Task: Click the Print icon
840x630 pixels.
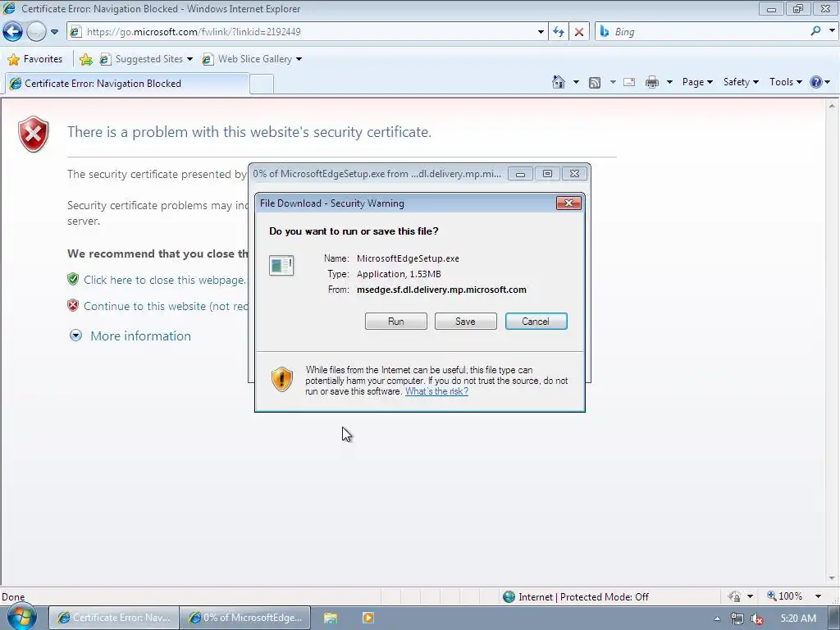Action: point(652,83)
